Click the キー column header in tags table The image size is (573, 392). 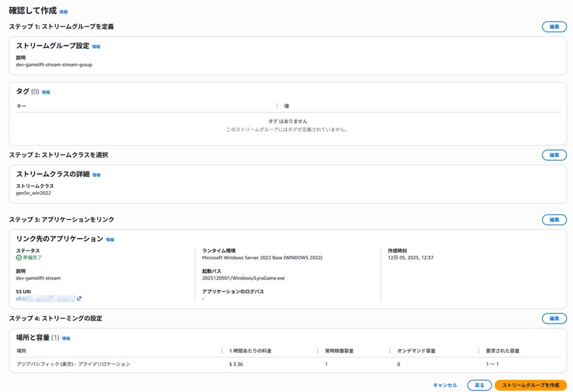coord(21,106)
